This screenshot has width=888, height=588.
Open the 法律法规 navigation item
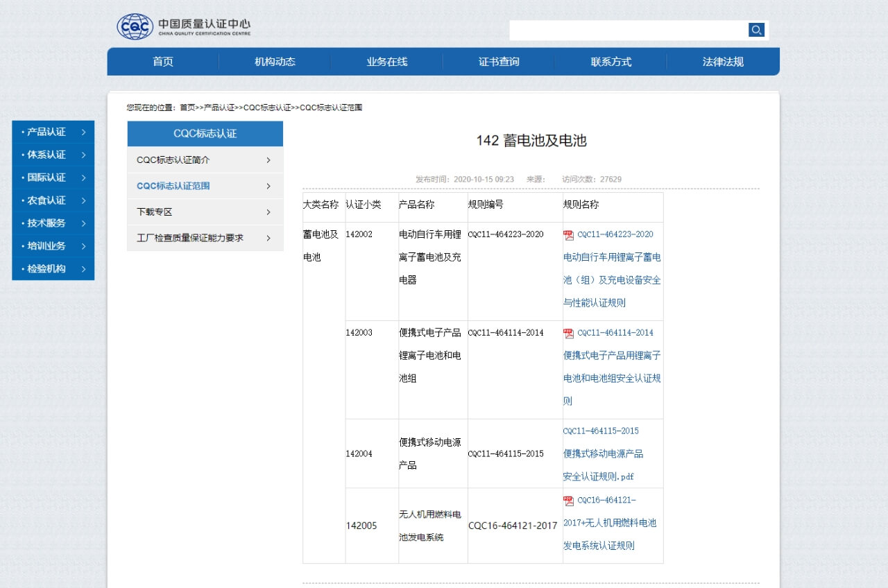coord(722,62)
